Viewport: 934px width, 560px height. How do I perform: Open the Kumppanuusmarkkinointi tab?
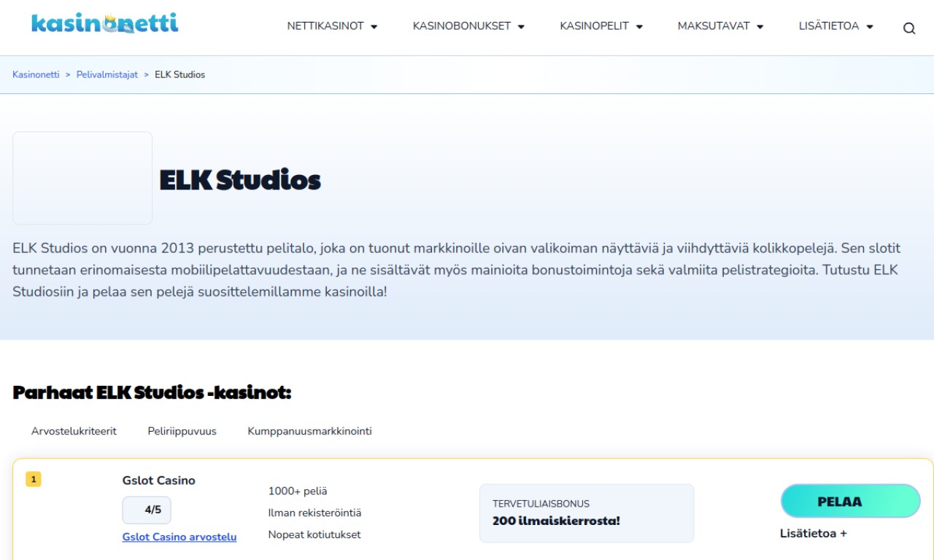pos(309,431)
